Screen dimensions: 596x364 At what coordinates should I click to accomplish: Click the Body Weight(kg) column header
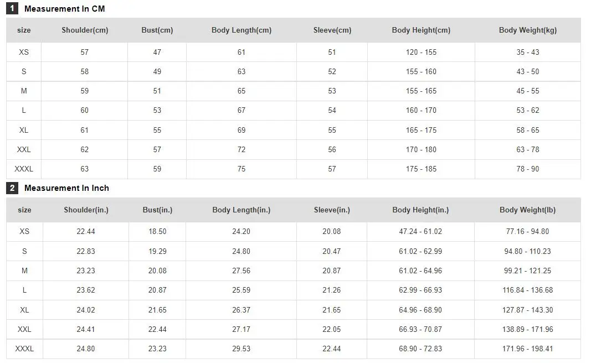coord(527,30)
